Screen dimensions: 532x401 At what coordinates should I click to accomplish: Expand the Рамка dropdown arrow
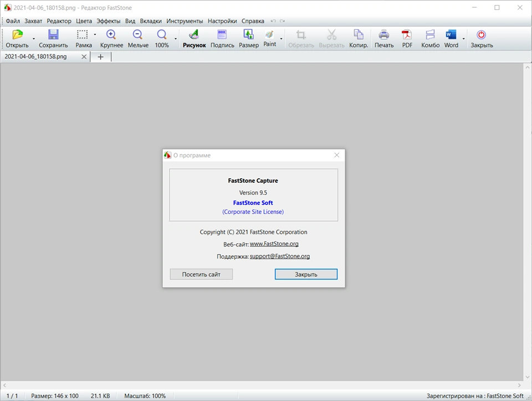(95, 34)
